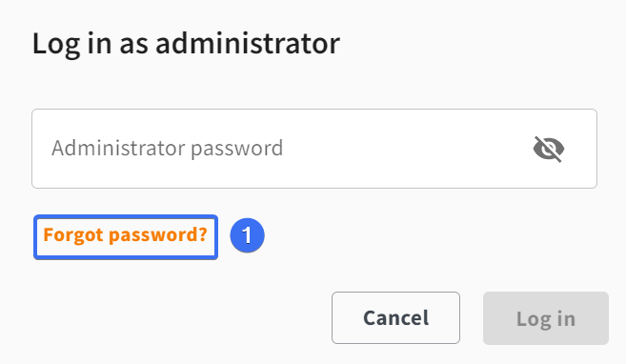Click the circled 1 annotation
This screenshot has height=364, width=626.
[247, 235]
